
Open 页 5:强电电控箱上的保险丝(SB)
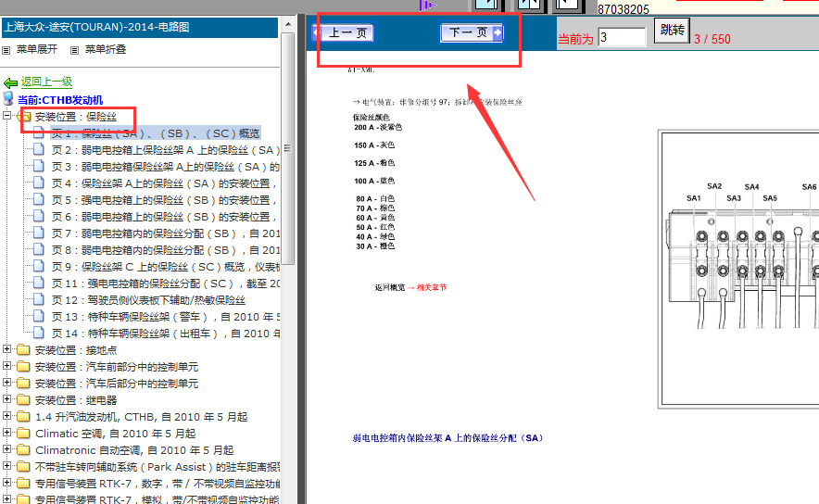point(166,200)
